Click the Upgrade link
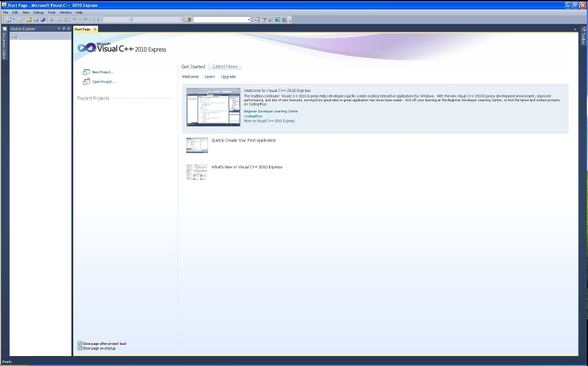Viewport: 588px width, 366px height. pos(228,76)
